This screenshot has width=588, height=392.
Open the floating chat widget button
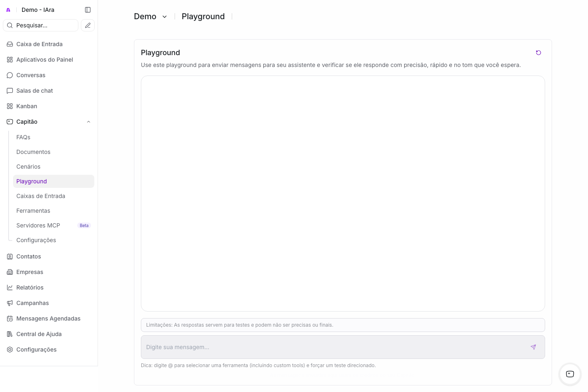[570, 374]
